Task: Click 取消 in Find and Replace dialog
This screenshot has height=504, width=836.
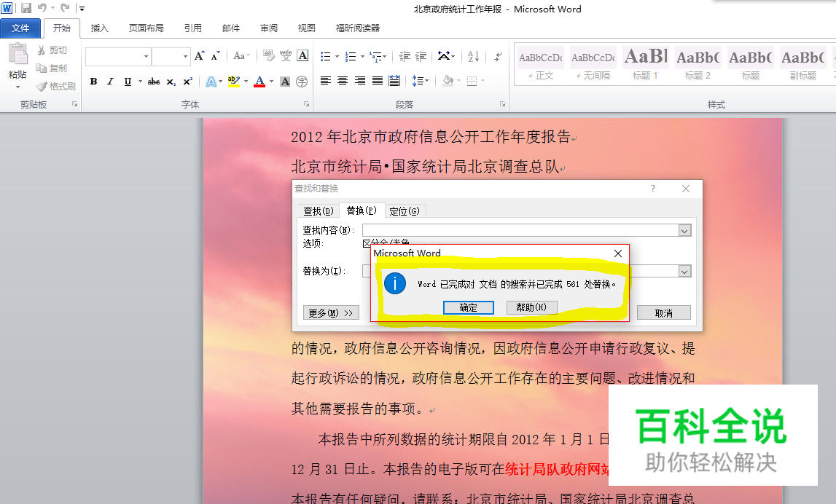Action: 663,313
